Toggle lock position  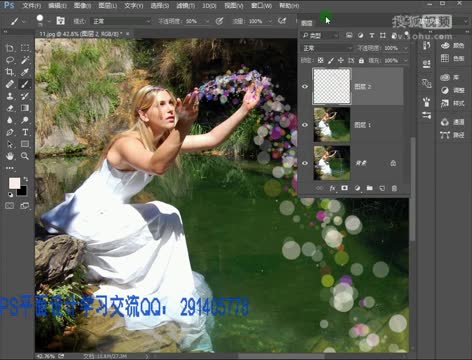[x=341, y=61]
